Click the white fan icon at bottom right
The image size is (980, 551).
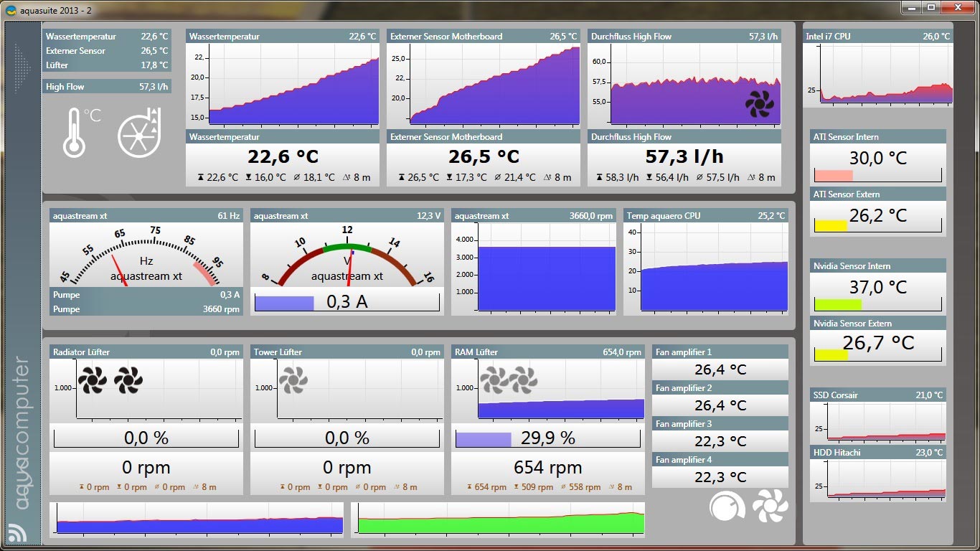click(770, 507)
